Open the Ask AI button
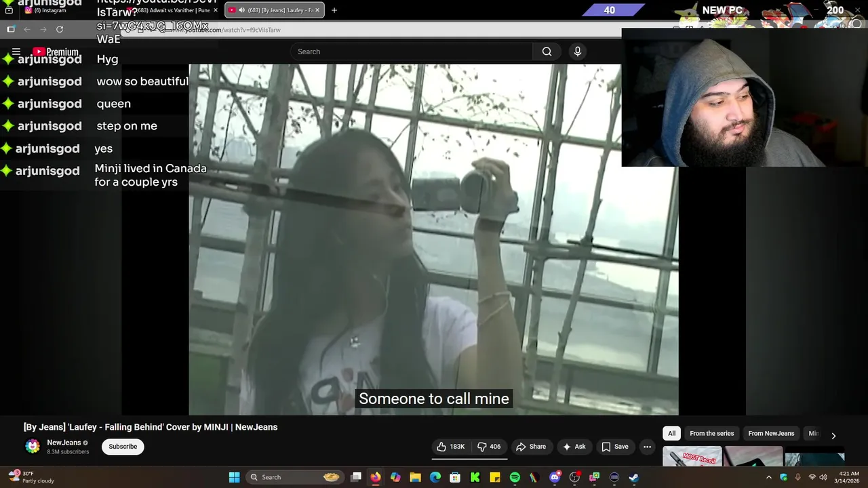 pyautogui.click(x=574, y=447)
